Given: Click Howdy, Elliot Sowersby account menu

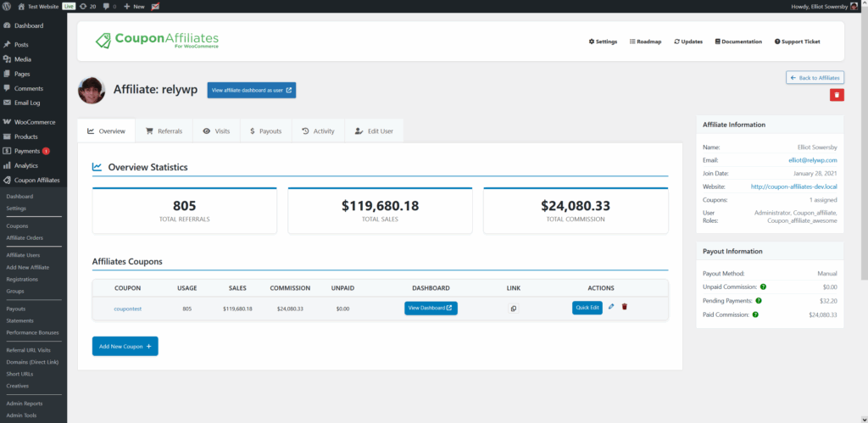Looking at the screenshot, I should 825,6.
